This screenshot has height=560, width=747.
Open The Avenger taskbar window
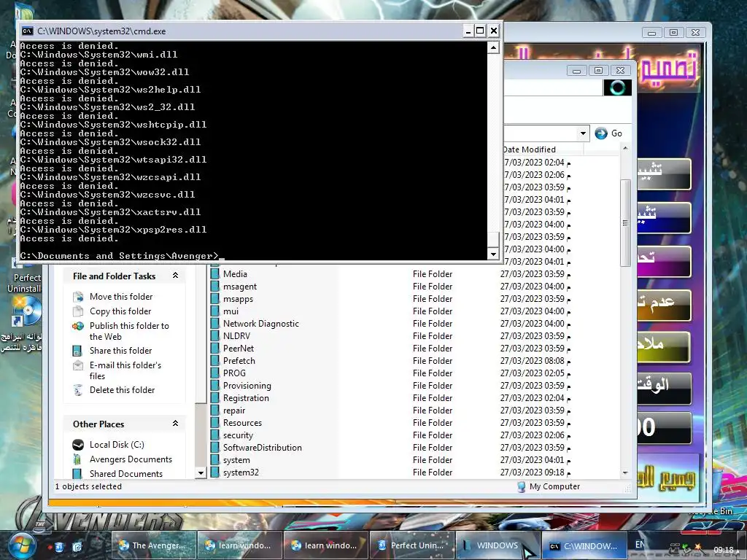153,545
